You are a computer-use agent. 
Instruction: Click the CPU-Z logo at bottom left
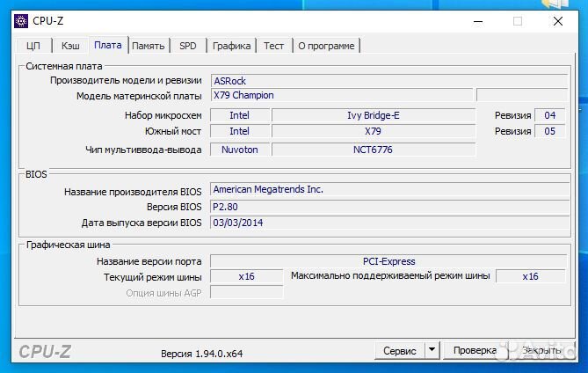(45, 352)
